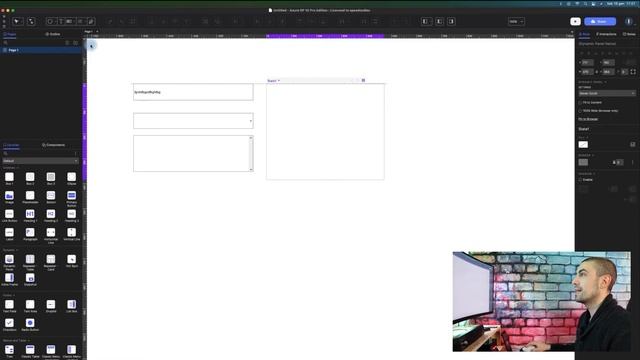
Task: Open the gray Border color swatch
Action: pos(583,162)
